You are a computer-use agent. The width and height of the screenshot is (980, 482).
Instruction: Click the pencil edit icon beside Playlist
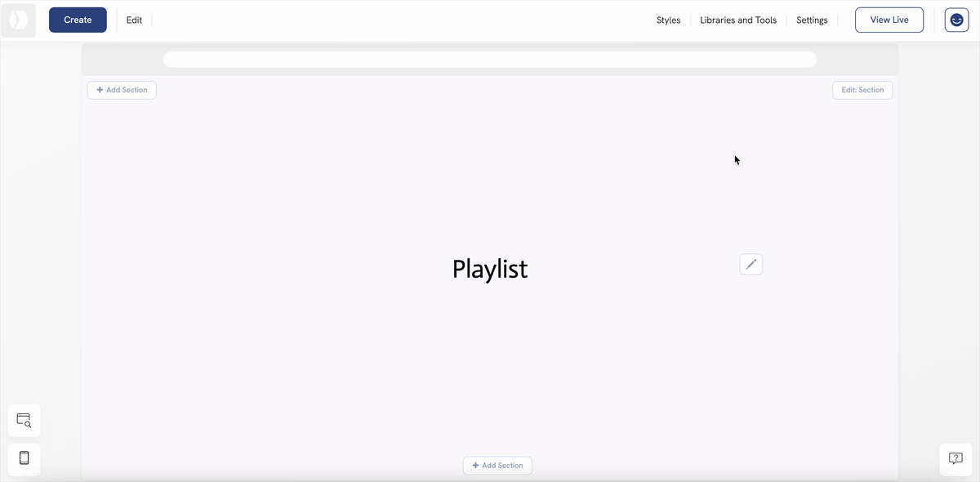pyautogui.click(x=751, y=264)
